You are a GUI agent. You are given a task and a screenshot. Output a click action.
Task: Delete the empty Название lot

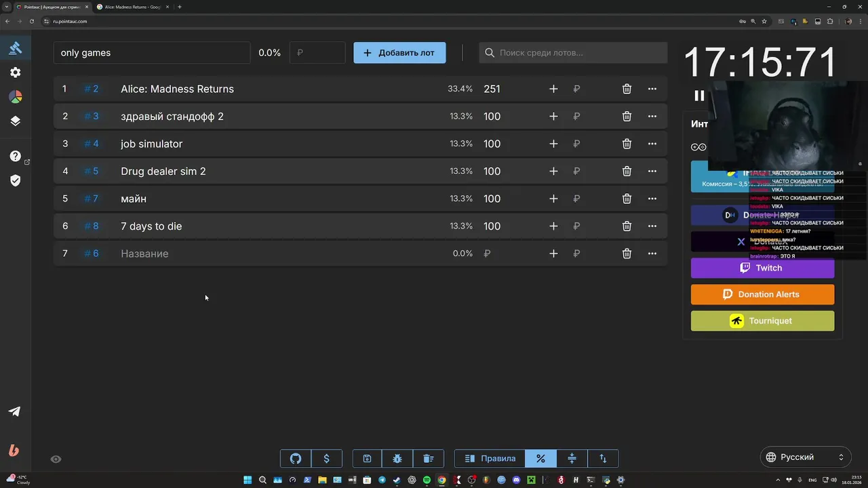pyautogui.click(x=627, y=253)
